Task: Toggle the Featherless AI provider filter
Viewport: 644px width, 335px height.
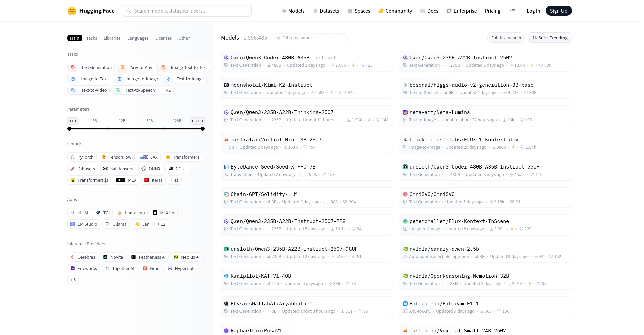Action: tap(148, 257)
